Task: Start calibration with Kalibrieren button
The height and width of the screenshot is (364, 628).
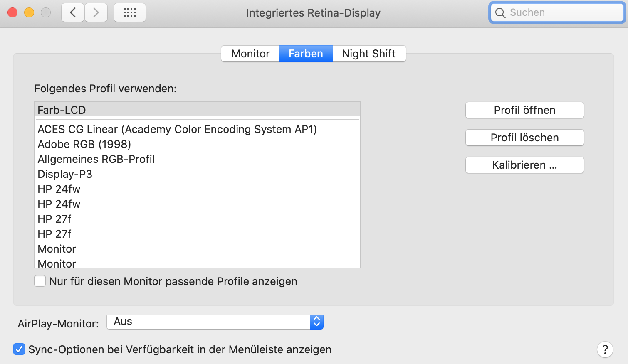Action: click(x=525, y=165)
